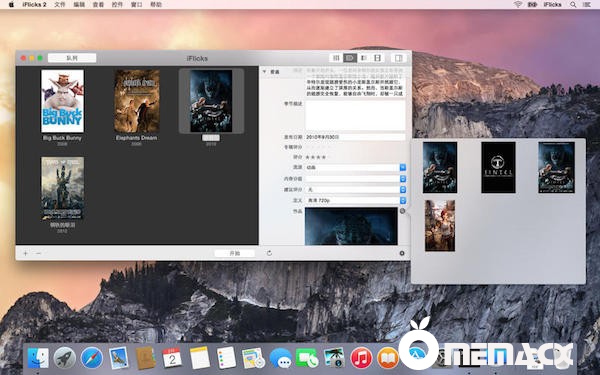Open iBooks from the Dock
The height and width of the screenshot is (375, 600).
(388, 358)
